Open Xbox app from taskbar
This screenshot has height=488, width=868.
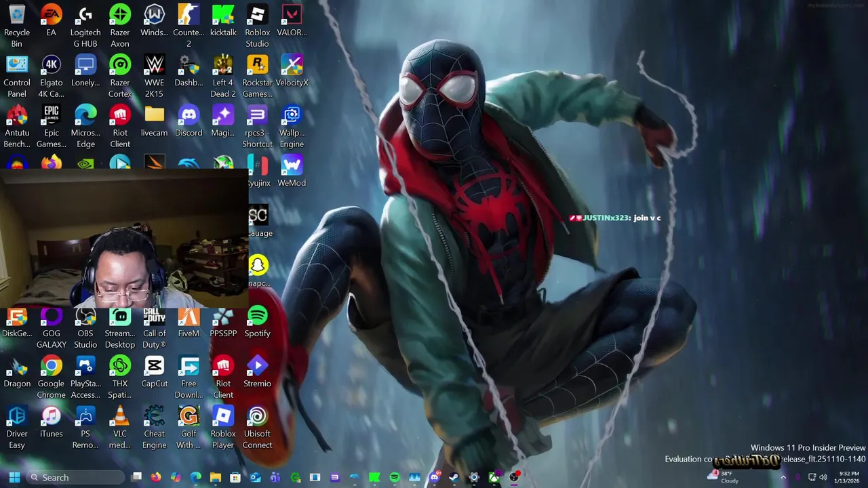point(494,477)
